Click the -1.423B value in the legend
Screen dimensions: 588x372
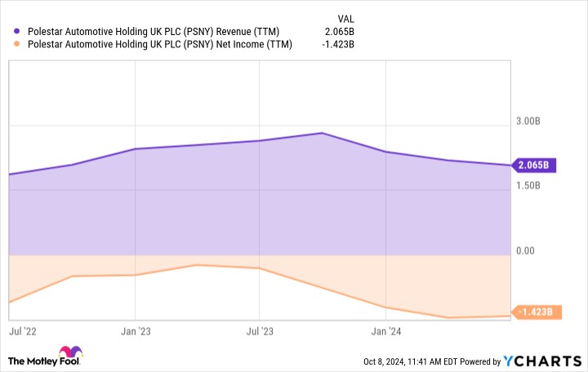(x=335, y=45)
